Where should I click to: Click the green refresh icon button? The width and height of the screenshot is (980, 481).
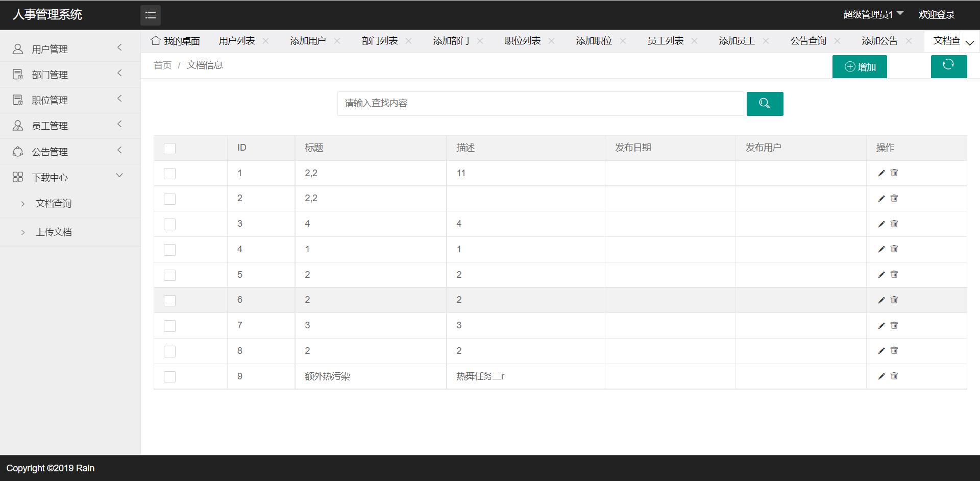(x=948, y=66)
